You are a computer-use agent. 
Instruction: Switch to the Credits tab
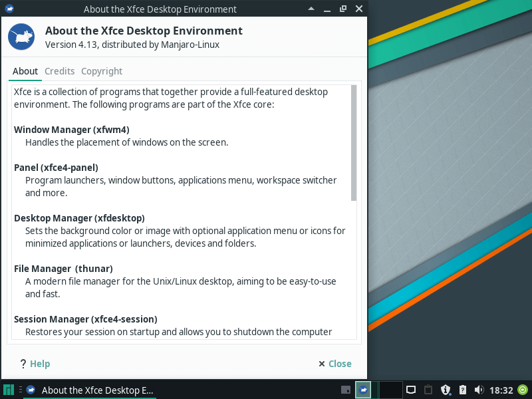coord(59,71)
